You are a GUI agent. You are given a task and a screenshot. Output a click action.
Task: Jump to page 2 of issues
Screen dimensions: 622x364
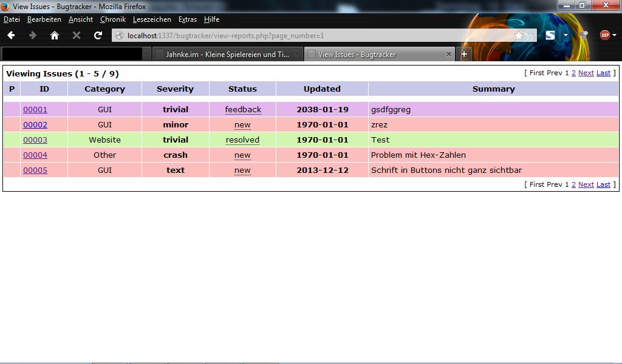[x=573, y=73]
